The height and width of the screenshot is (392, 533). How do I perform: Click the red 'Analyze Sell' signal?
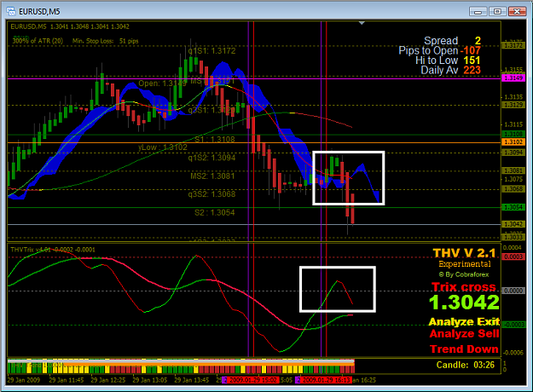coord(464,333)
